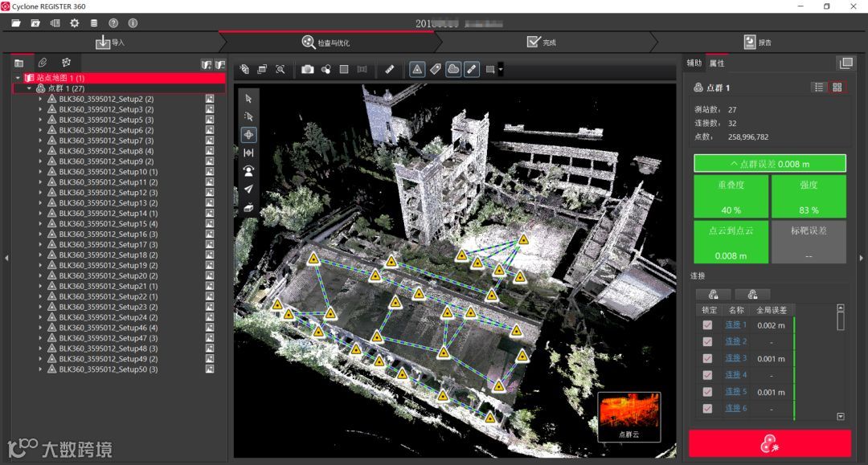Open the 连接 1 link
The width and height of the screenshot is (868, 465).
(x=735, y=325)
